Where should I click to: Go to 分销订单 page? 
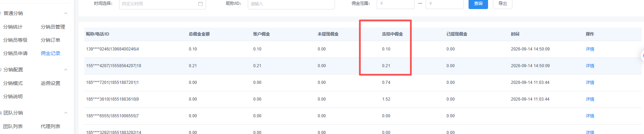[x=50, y=40]
